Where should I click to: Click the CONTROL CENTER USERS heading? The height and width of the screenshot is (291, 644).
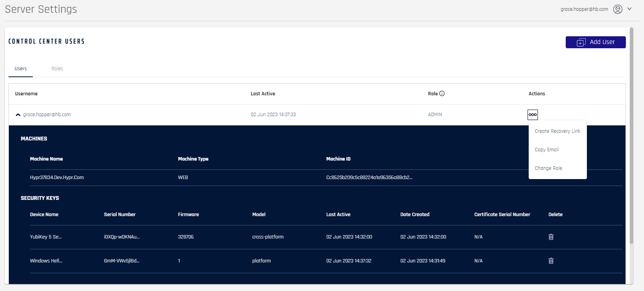click(x=47, y=41)
